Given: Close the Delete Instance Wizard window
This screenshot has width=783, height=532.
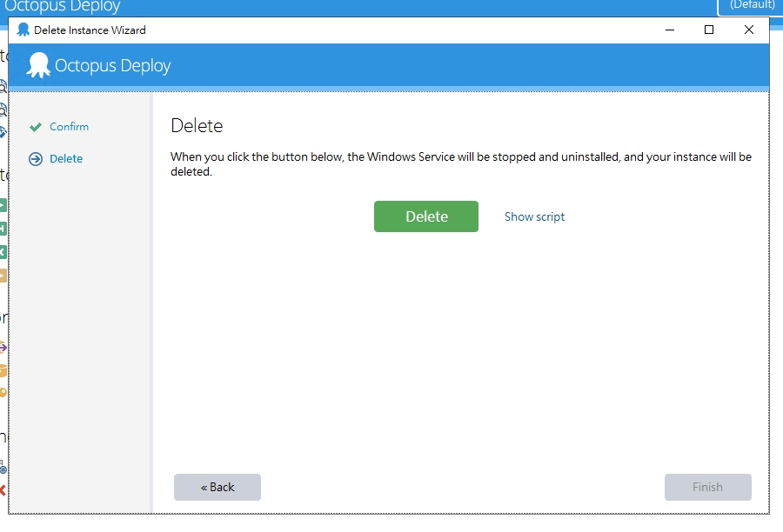Looking at the screenshot, I should (748, 30).
